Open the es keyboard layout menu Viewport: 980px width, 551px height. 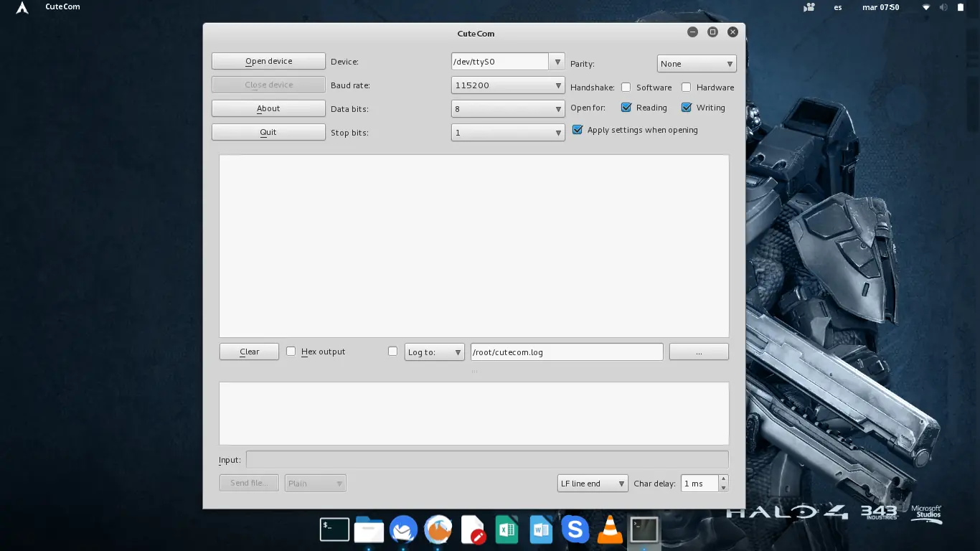(x=838, y=7)
